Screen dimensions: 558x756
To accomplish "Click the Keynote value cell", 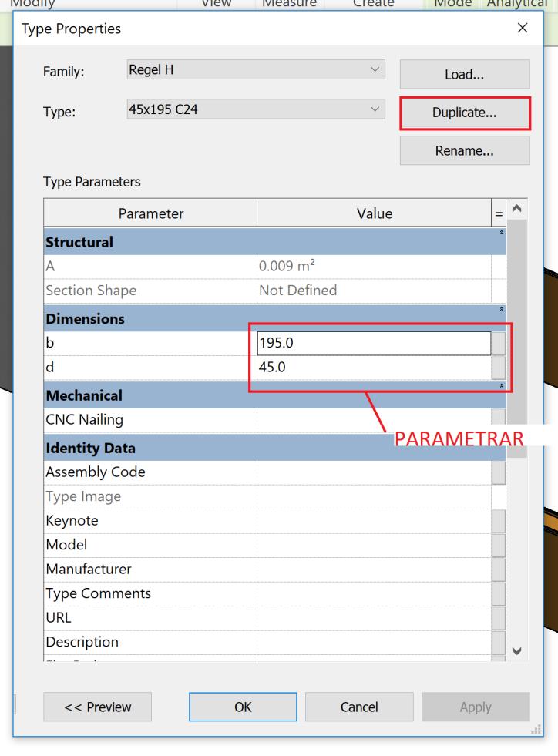I will 374,521.
